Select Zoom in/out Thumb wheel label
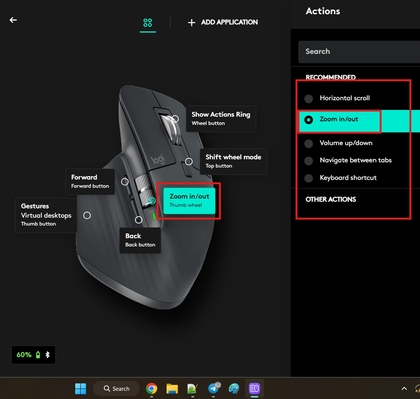This screenshot has height=399, width=420. click(189, 200)
